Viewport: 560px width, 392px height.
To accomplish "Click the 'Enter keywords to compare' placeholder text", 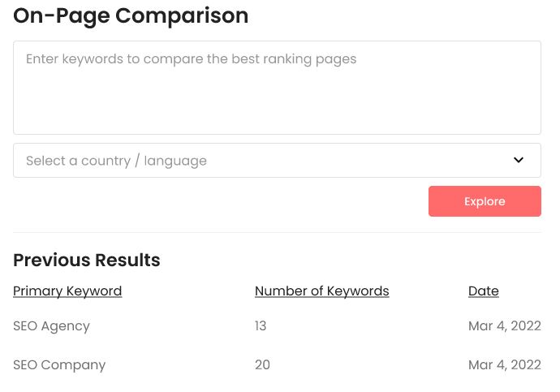I will 191,59.
